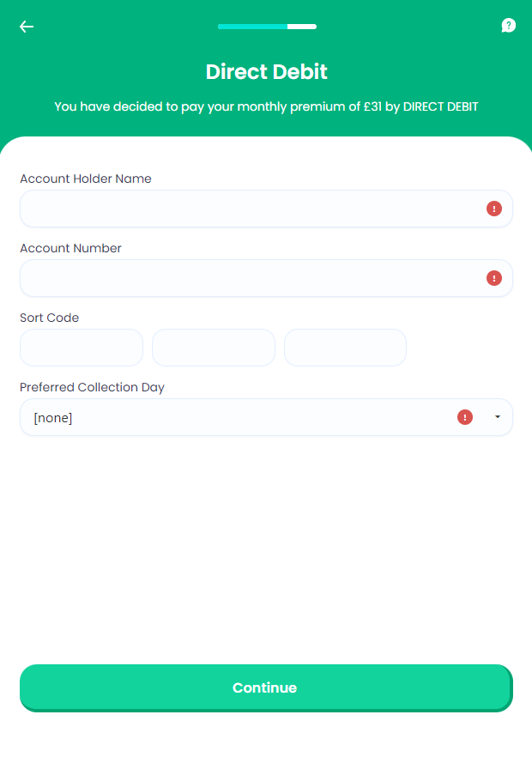
Task: Click the first Sort Code box
Action: [82, 348]
